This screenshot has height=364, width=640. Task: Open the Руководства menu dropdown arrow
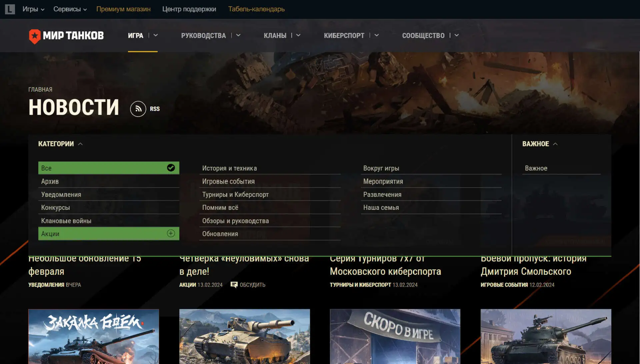coord(238,35)
